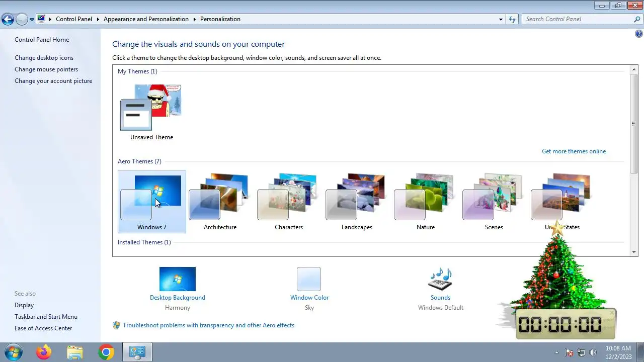644x362 pixels.
Task: Open the Help question mark icon
Action: coord(638,34)
